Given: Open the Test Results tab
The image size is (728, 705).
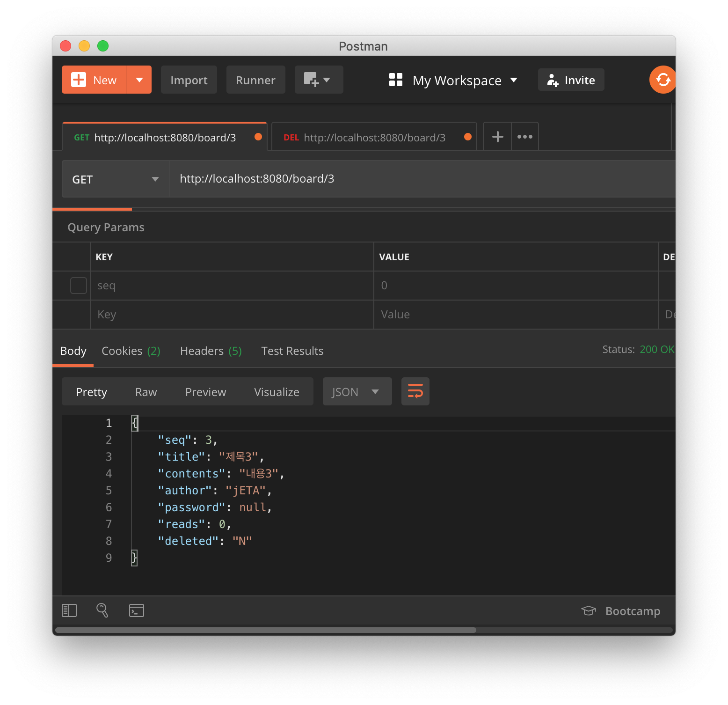Looking at the screenshot, I should coord(292,351).
